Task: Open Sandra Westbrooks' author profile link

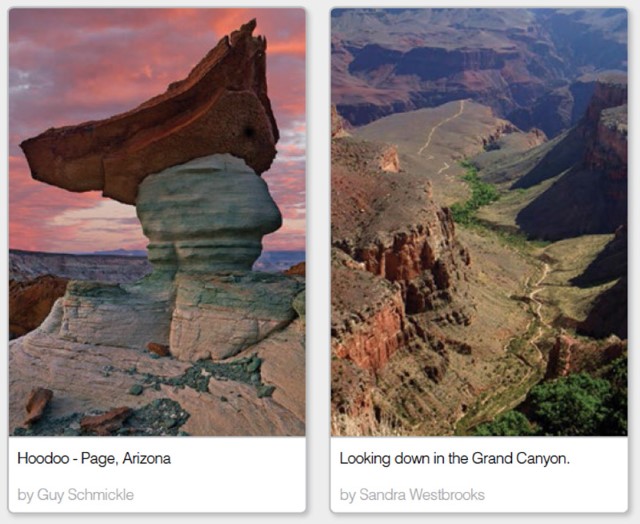Action: pyautogui.click(x=422, y=495)
